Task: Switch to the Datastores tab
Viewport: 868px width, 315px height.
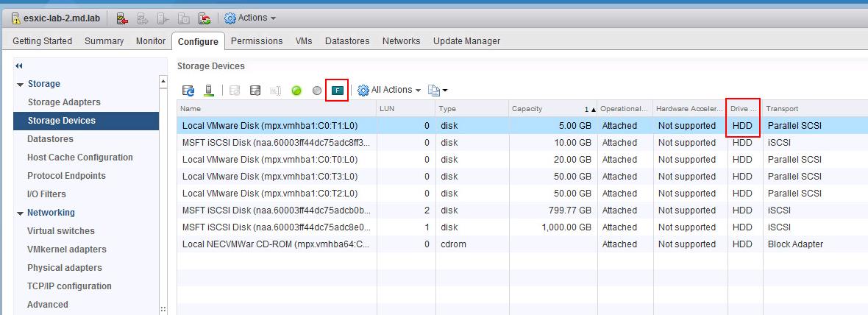Action: tap(348, 41)
